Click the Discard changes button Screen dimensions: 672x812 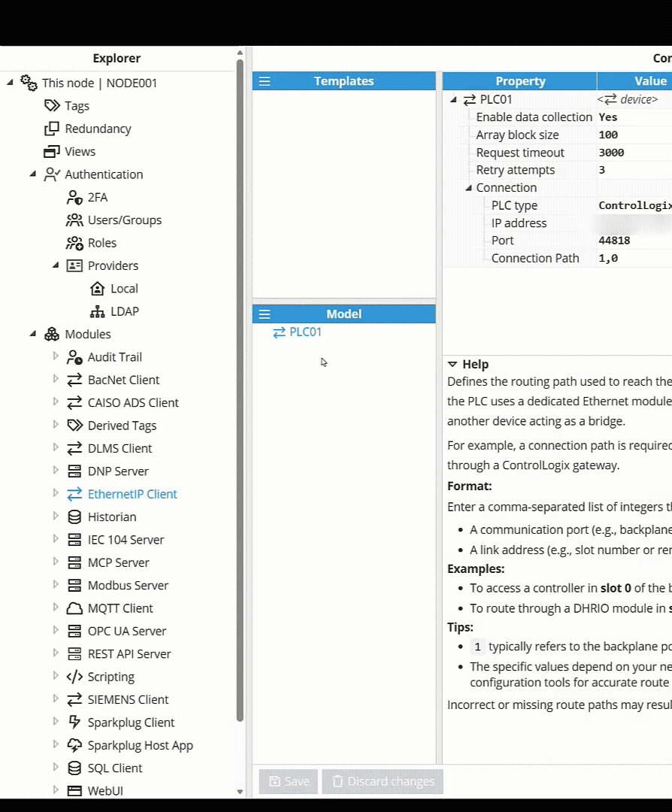tap(383, 781)
